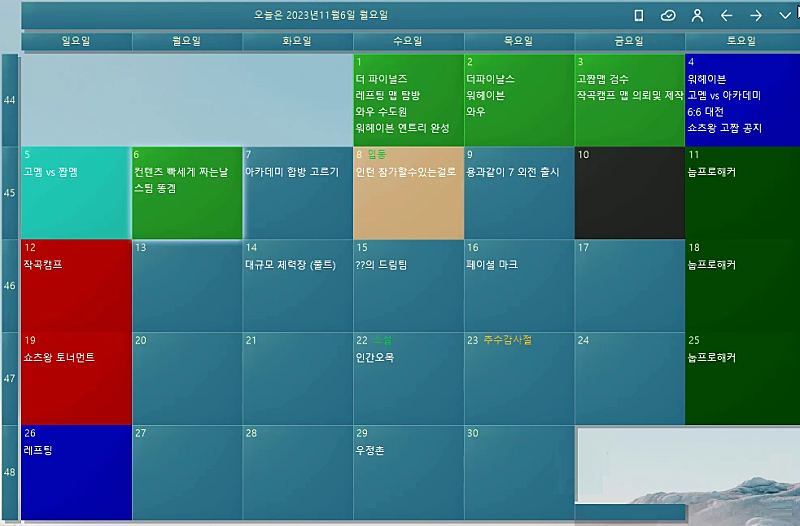The width and height of the screenshot is (800, 526).
Task: Open 고짬맵 검수 entry on day 3
Action: point(603,79)
